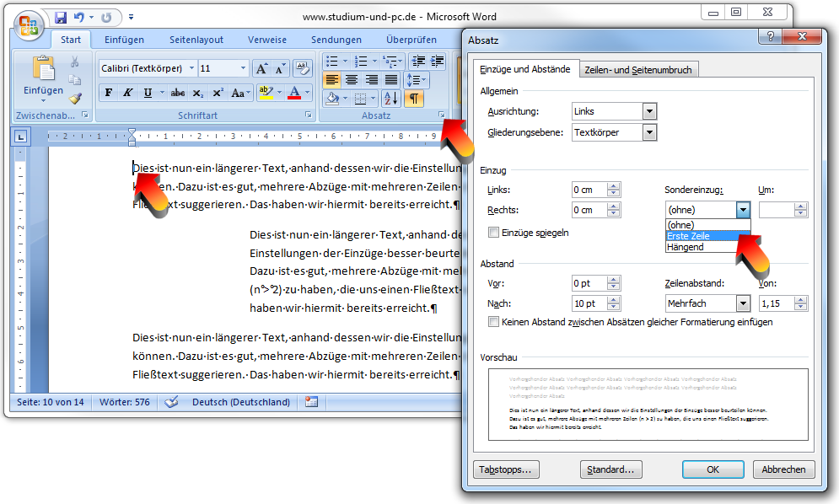Undo the last action

pyautogui.click(x=79, y=18)
